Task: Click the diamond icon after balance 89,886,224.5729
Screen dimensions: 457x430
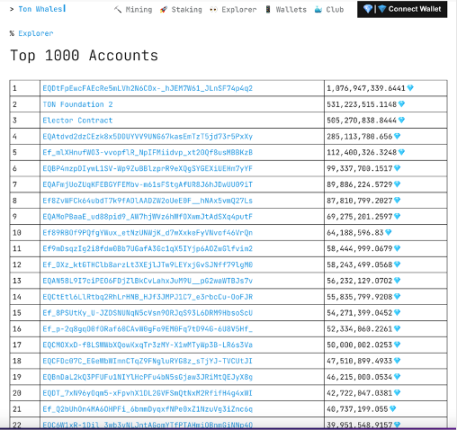Action: (397, 184)
